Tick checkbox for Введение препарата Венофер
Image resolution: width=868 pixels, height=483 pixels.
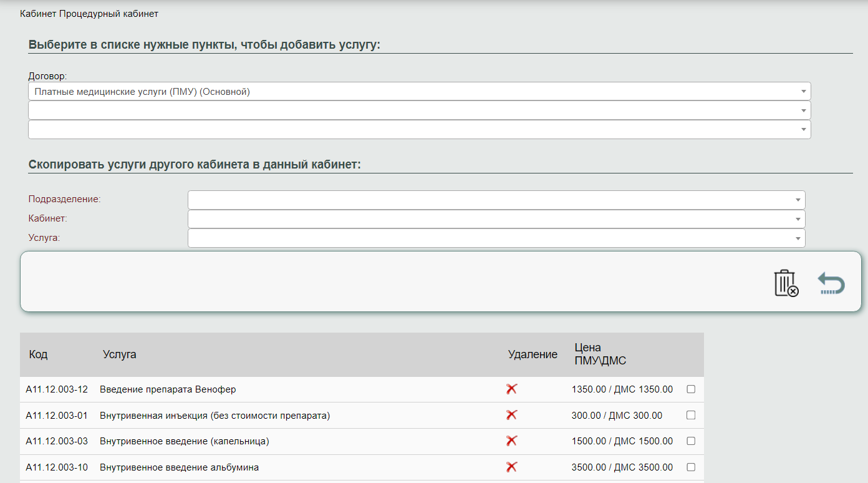691,389
